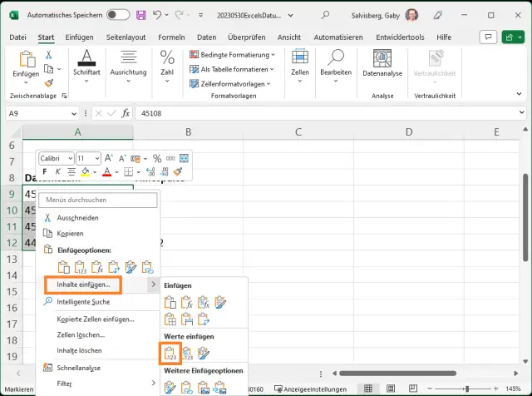532x396 pixels.
Task: Click the percent format icon in mini toolbar
Action: pos(157,158)
